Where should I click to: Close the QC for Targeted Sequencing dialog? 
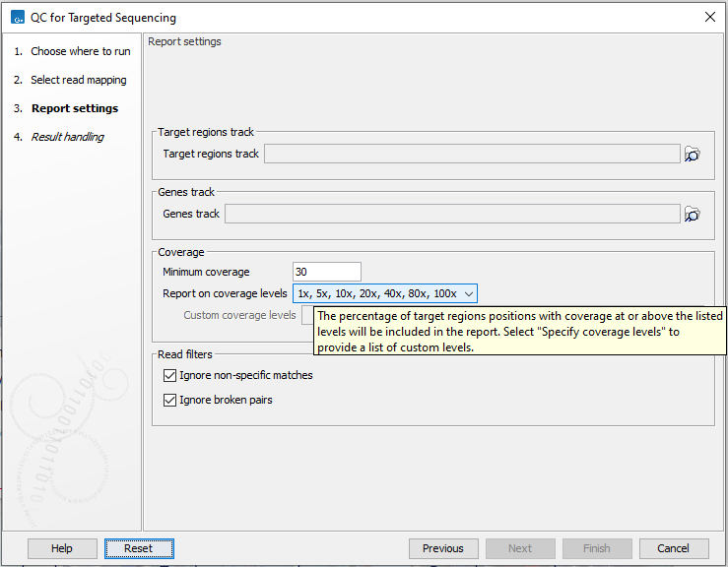(x=709, y=17)
